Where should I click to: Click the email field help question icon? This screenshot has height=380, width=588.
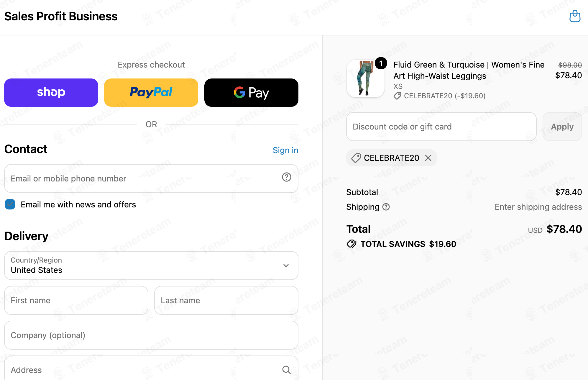pos(286,177)
